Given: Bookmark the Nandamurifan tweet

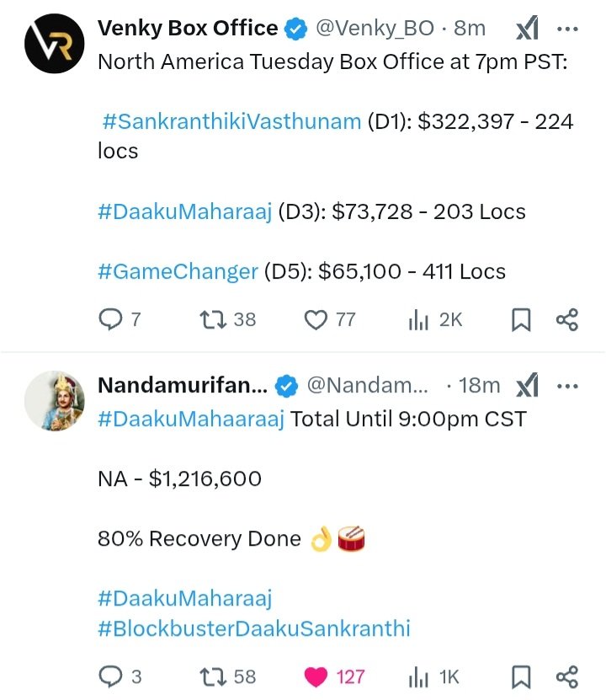Looking at the screenshot, I should 522,676.
